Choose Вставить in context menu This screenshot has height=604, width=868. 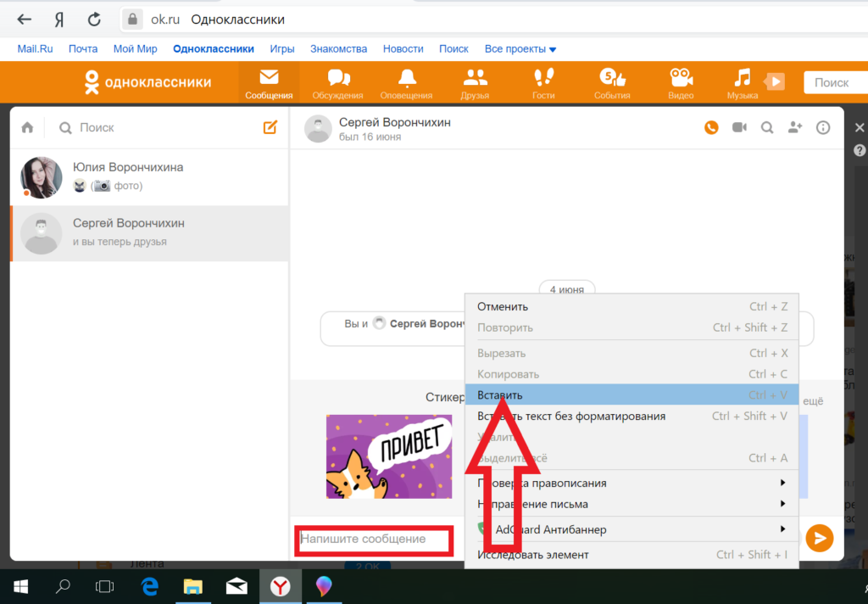(632, 395)
